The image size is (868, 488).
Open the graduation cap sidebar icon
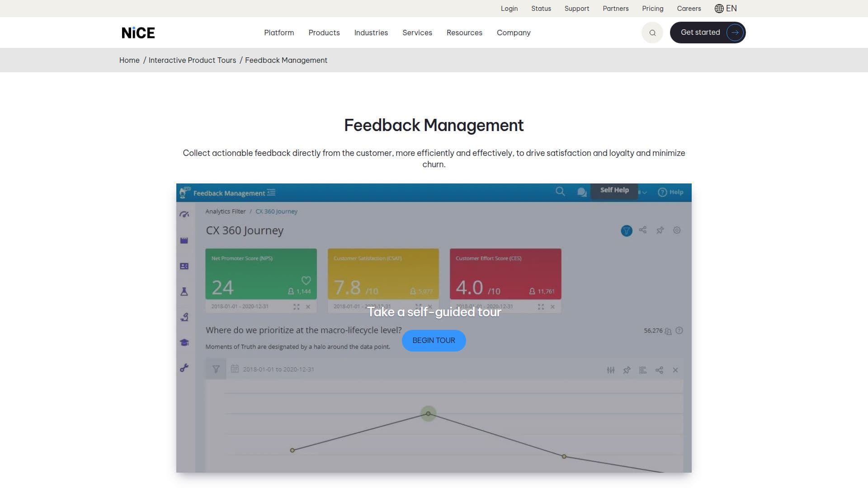tap(184, 343)
